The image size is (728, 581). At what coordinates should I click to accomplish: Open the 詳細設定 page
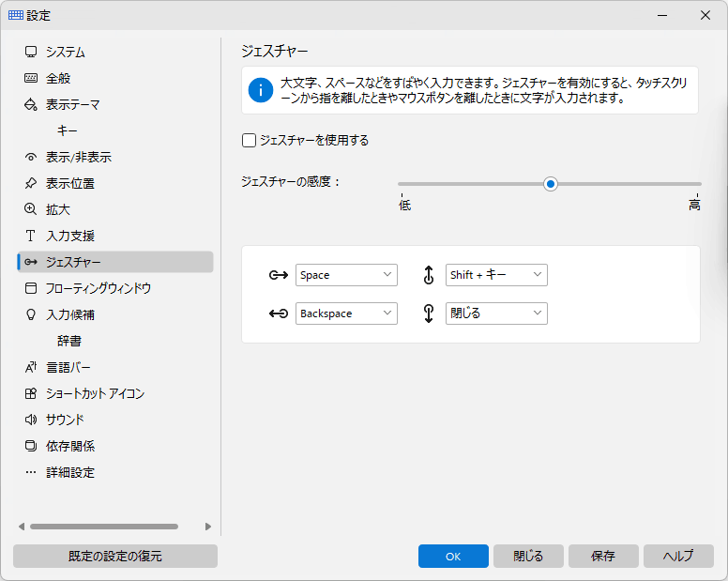pos(115,472)
